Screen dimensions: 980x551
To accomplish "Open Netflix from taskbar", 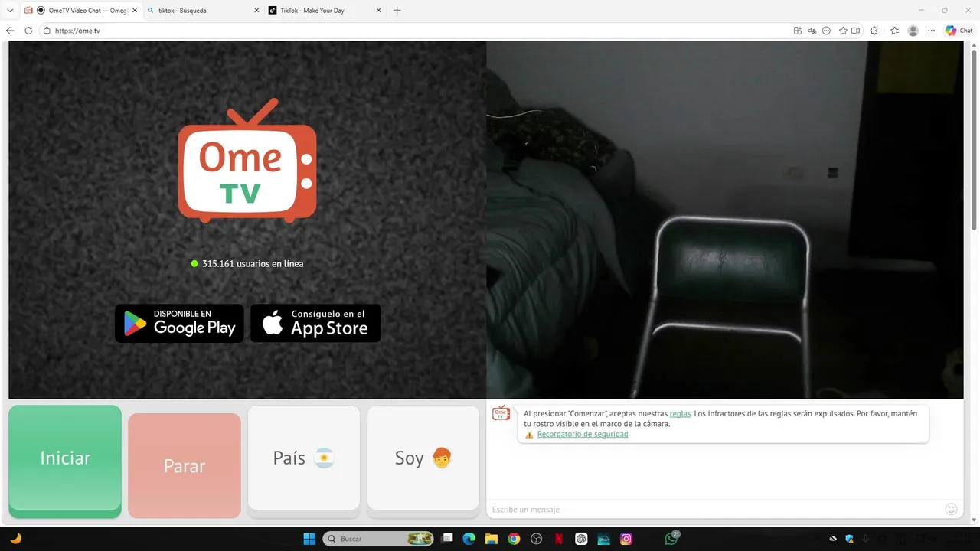I will (559, 539).
